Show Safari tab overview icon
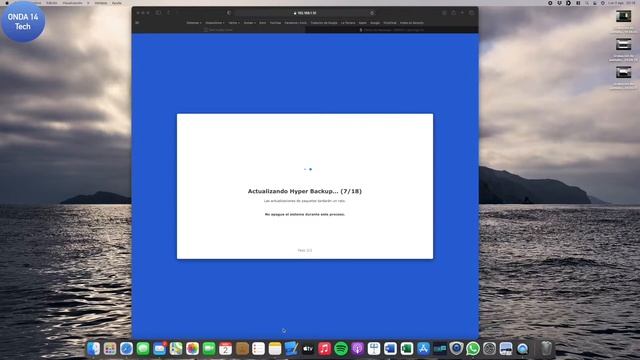The height and width of the screenshot is (360, 640). tap(471, 13)
